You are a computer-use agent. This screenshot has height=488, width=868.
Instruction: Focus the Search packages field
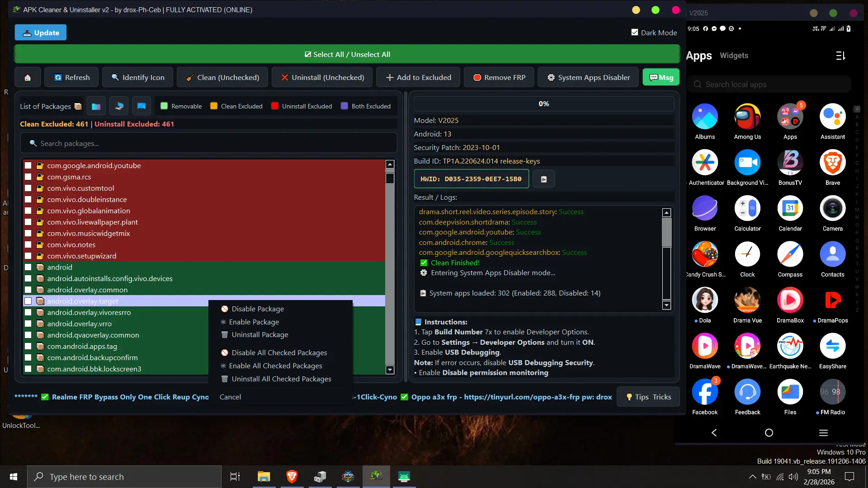(209, 143)
